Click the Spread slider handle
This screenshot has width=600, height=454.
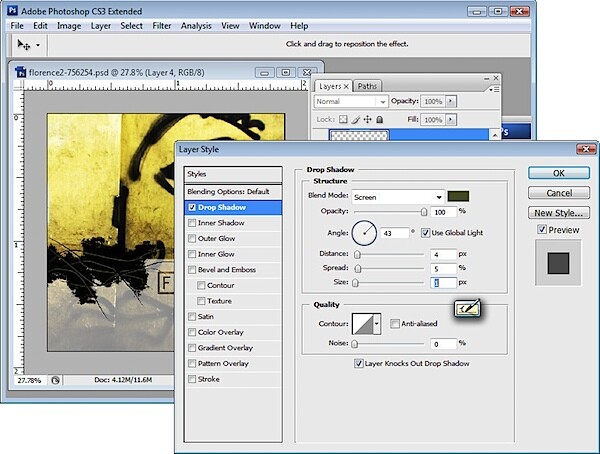[358, 269]
